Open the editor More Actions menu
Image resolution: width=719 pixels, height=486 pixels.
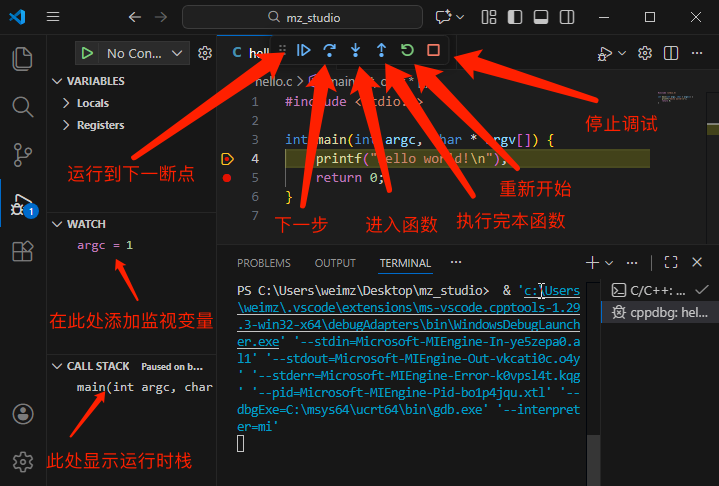pyautogui.click(x=697, y=53)
